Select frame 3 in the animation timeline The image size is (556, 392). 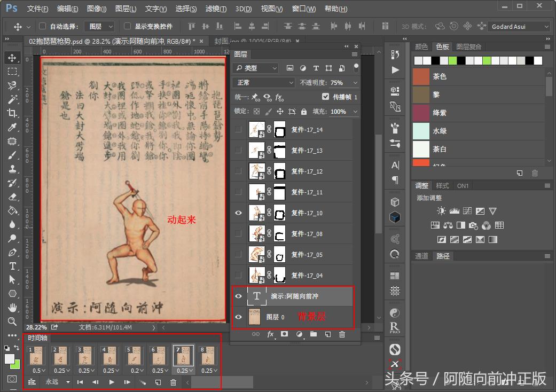(84, 357)
